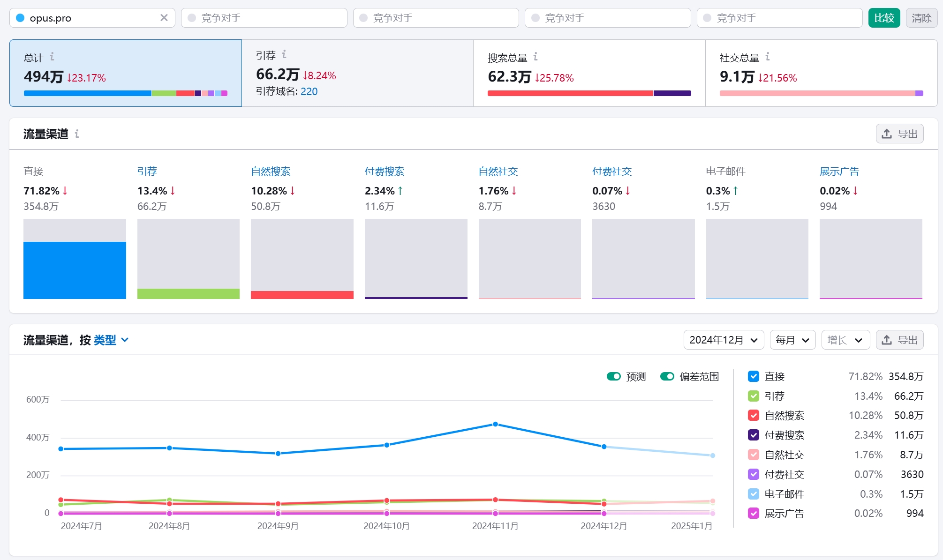Click info icon beside 流量渠道 heading
The height and width of the screenshot is (560, 943).
click(77, 134)
